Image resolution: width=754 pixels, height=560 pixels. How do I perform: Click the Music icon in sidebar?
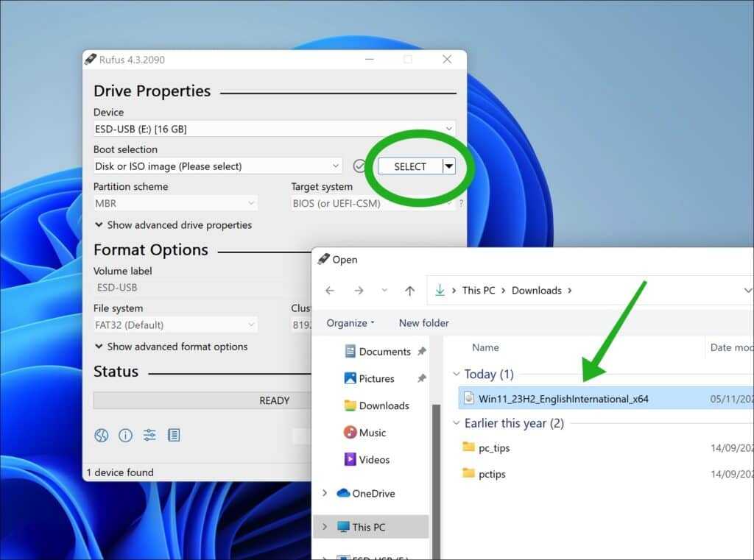coord(350,432)
